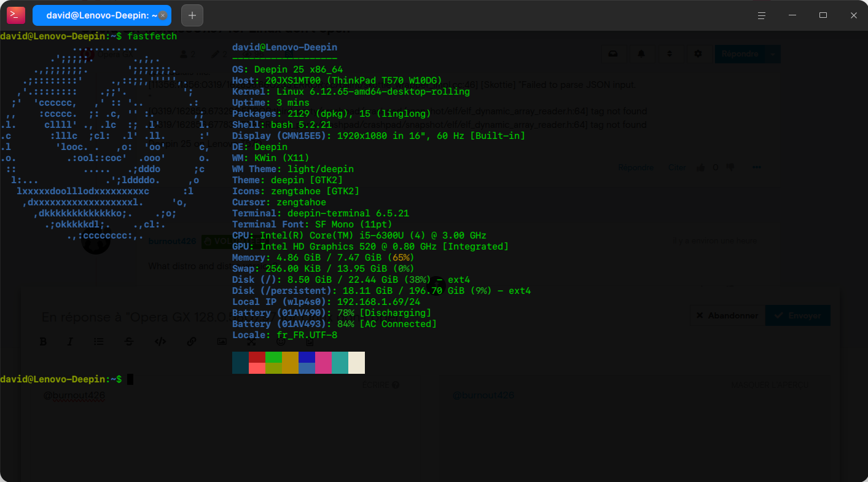Click the 'fr_FR.UTF-8' Locale value

tap(307, 335)
